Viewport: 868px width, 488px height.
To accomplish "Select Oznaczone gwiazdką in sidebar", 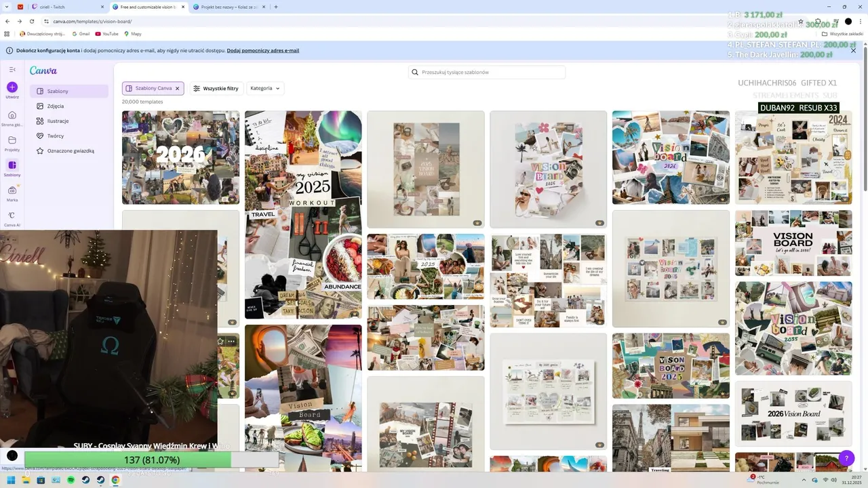I will 69,150.
